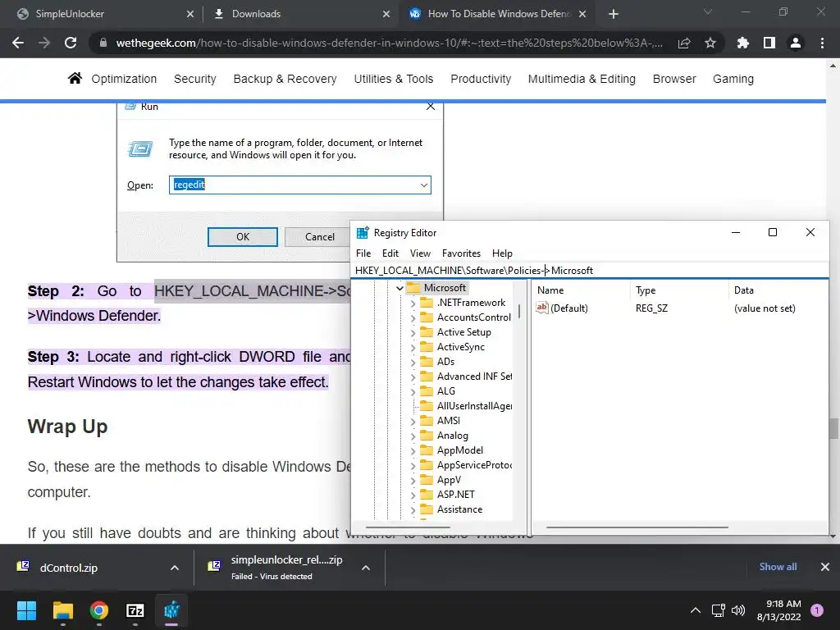Open Windows Start menu

click(x=26, y=610)
